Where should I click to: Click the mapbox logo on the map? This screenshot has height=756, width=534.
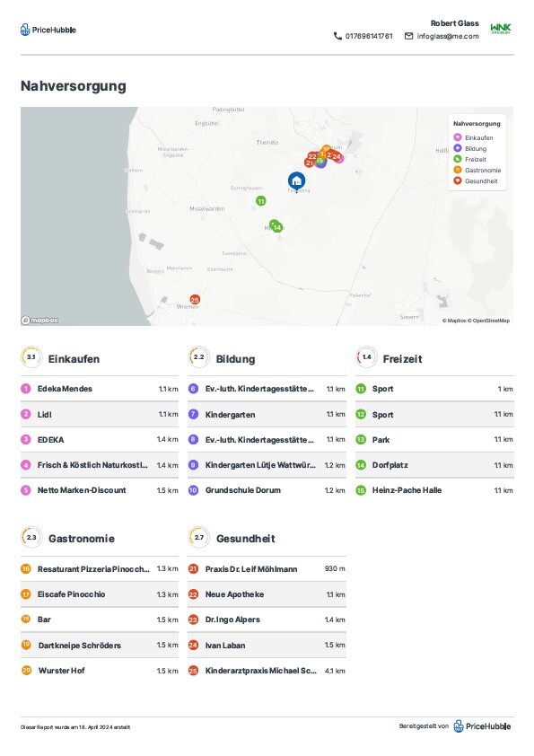pos(40,321)
